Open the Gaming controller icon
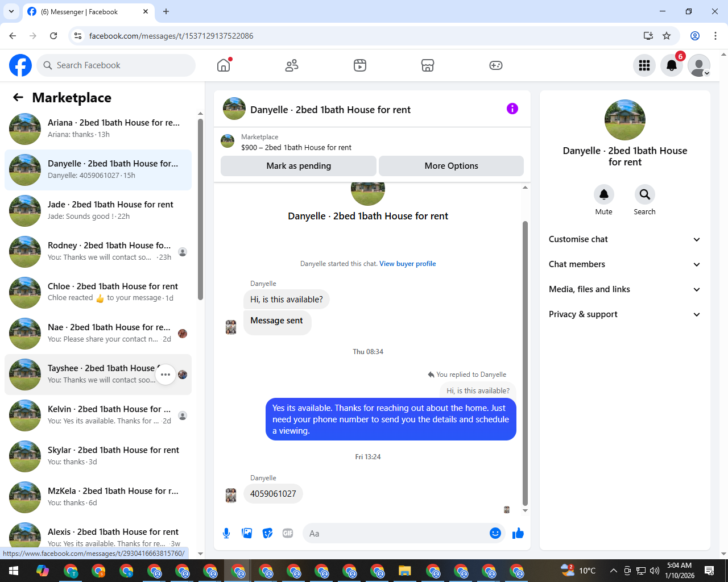This screenshot has height=582, width=728. coord(496,65)
